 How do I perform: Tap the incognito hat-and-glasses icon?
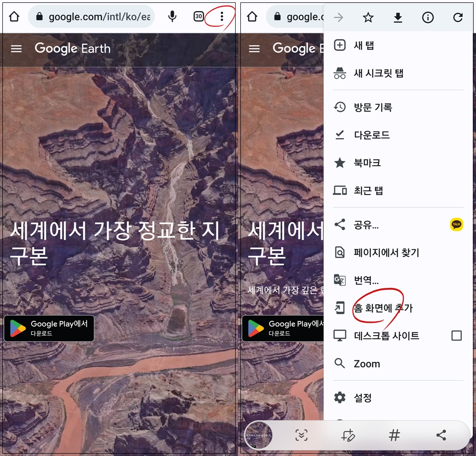340,73
